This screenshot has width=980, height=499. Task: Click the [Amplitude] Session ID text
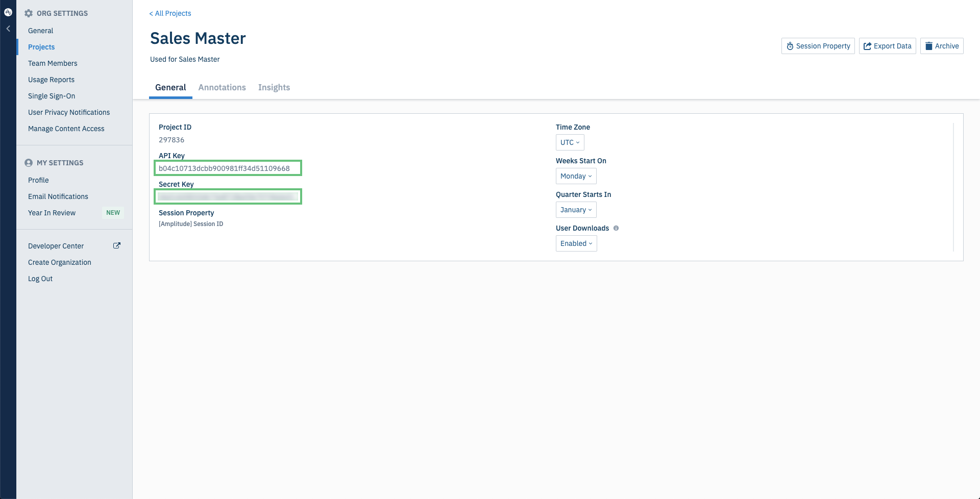pos(191,224)
